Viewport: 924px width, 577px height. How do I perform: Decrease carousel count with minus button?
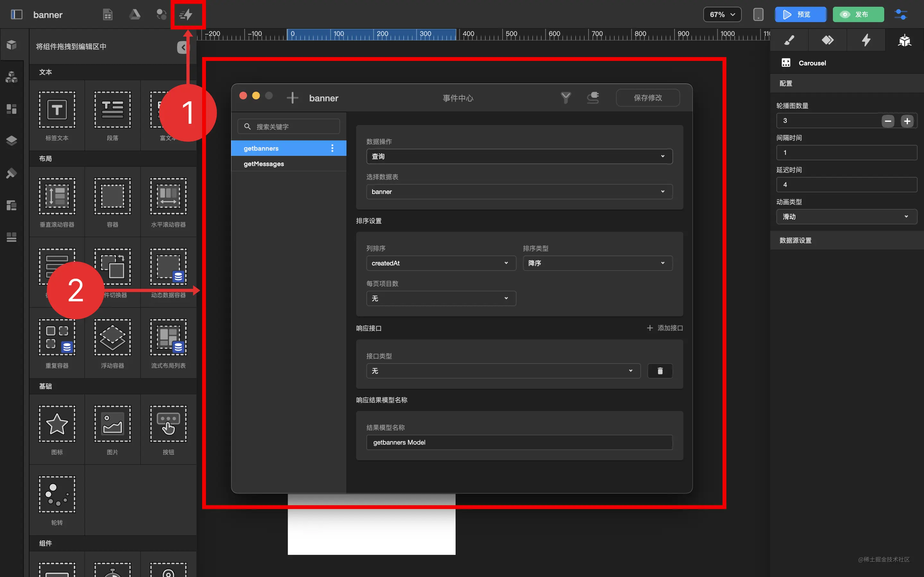tap(888, 121)
